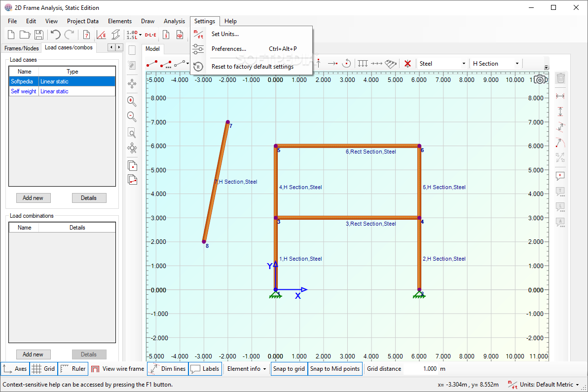
Task: Open the Analysis menu
Action: tap(174, 21)
